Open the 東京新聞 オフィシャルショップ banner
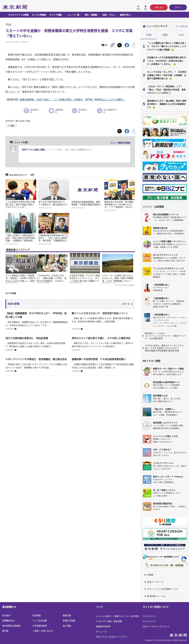 [165, 547]
